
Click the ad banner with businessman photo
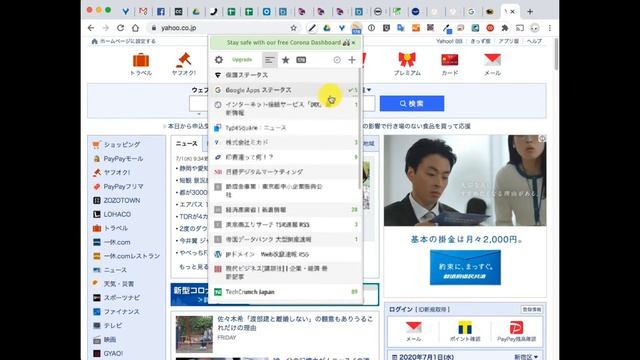[465, 180]
